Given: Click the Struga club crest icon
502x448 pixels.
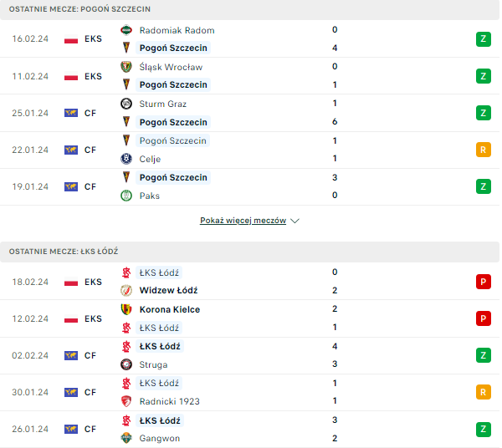Looking at the screenshot, I should (126, 364).
